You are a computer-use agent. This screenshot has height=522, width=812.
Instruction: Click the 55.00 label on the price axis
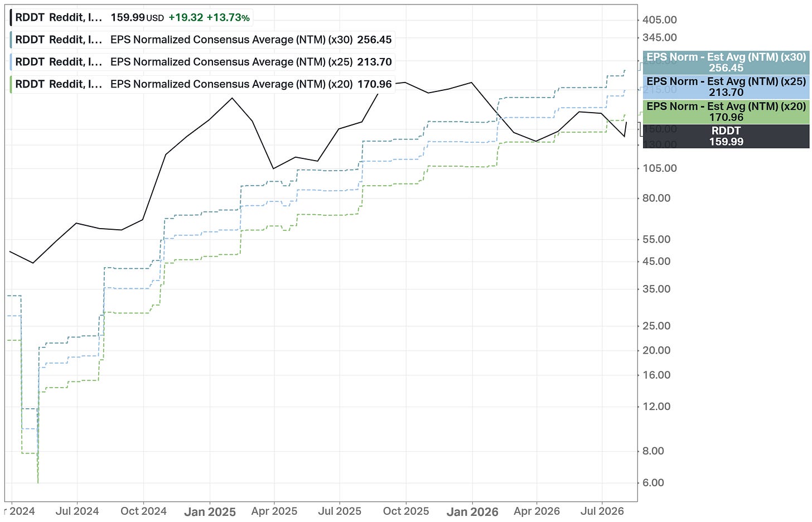(656, 239)
